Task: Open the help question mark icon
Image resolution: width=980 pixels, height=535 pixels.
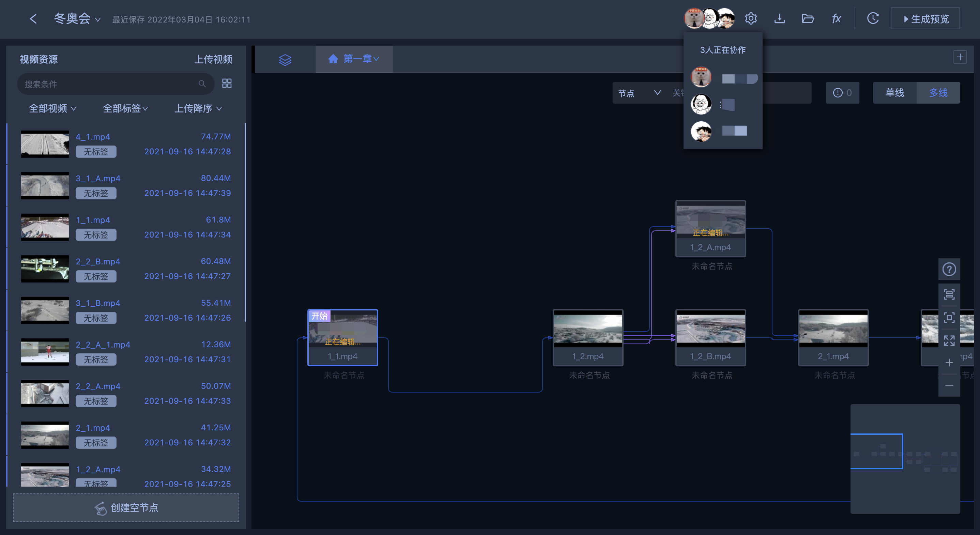Action: point(949,270)
